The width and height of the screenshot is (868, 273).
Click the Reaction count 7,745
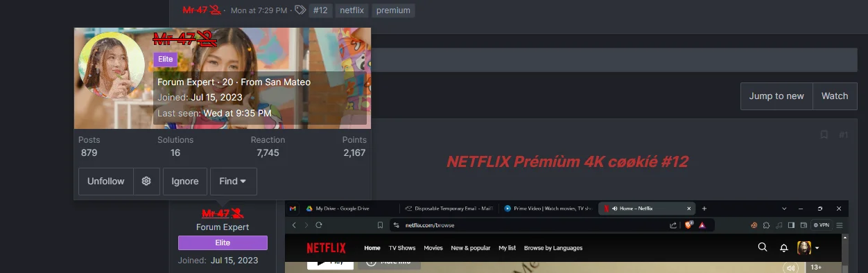coord(268,152)
